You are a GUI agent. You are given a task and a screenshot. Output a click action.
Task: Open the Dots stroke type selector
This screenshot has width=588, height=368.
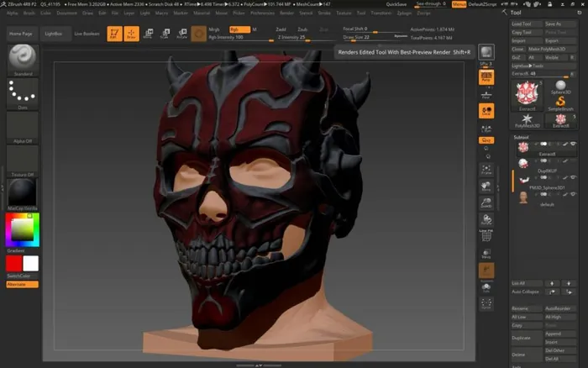tap(23, 92)
